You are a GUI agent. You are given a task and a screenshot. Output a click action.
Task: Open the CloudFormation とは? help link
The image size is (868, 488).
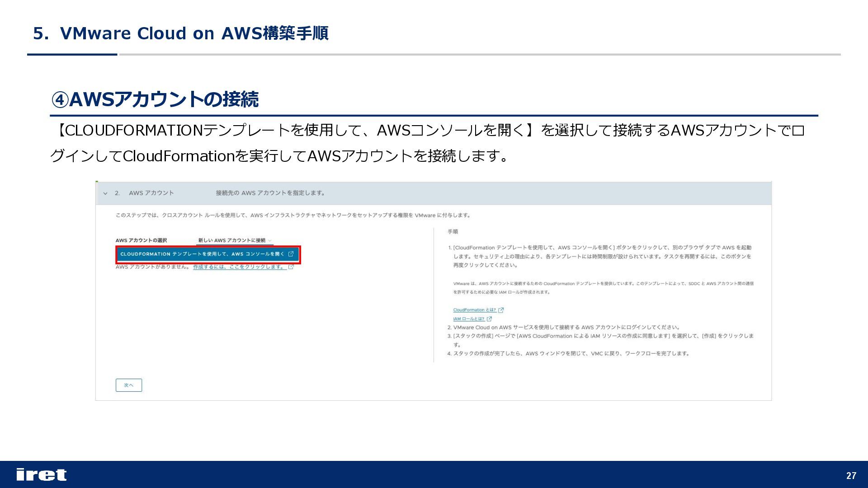coord(474,310)
